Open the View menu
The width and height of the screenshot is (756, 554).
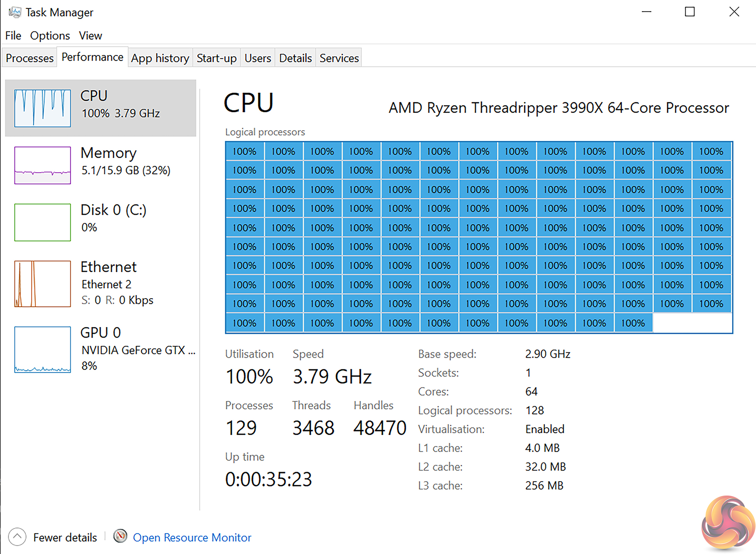(90, 36)
